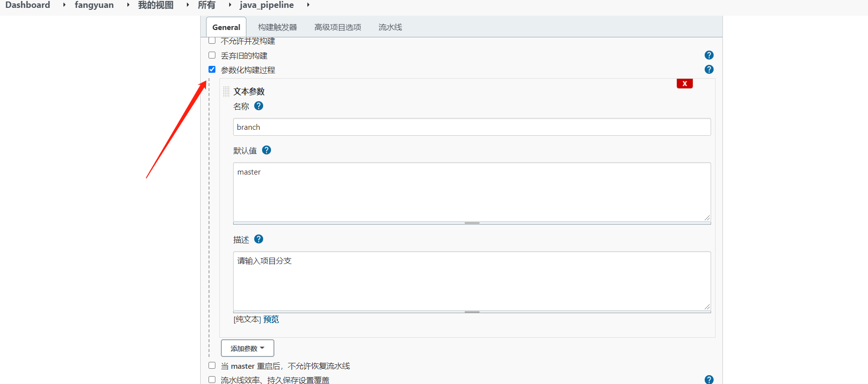This screenshot has height=384, width=868.
Task: Click the 默认值 textarea containing master
Action: click(x=472, y=192)
